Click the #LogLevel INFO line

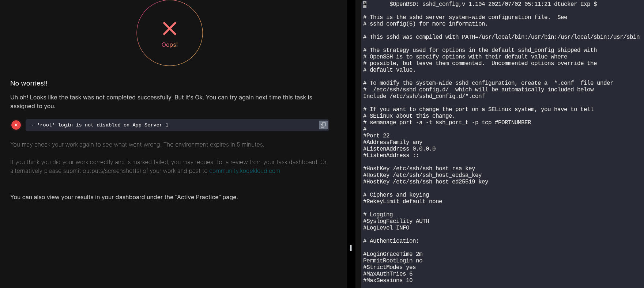click(x=386, y=228)
